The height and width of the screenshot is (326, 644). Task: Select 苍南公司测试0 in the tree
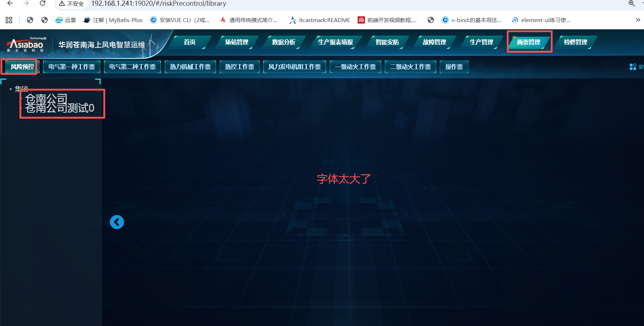[x=60, y=108]
